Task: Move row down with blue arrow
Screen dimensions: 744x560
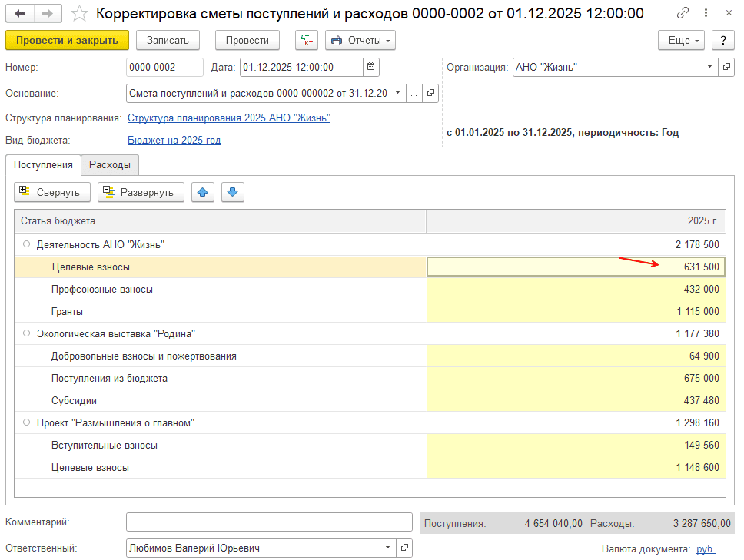Action: (x=233, y=192)
